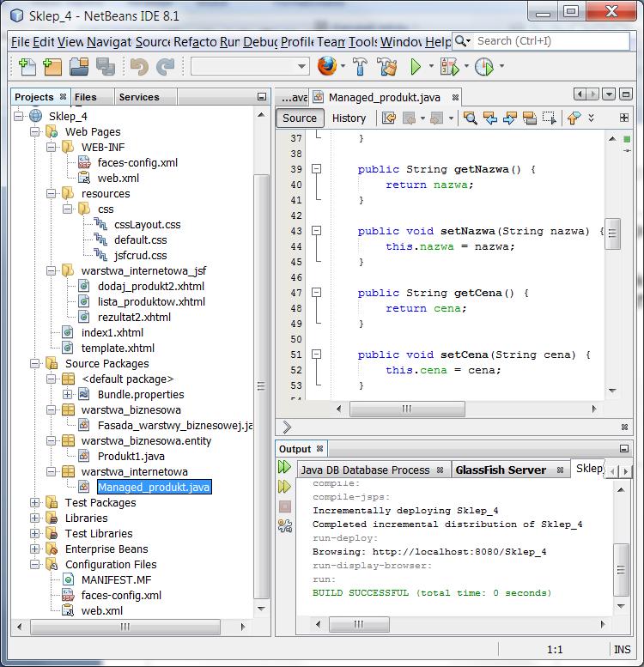Show more editor toolbar items chevron

[x=592, y=118]
